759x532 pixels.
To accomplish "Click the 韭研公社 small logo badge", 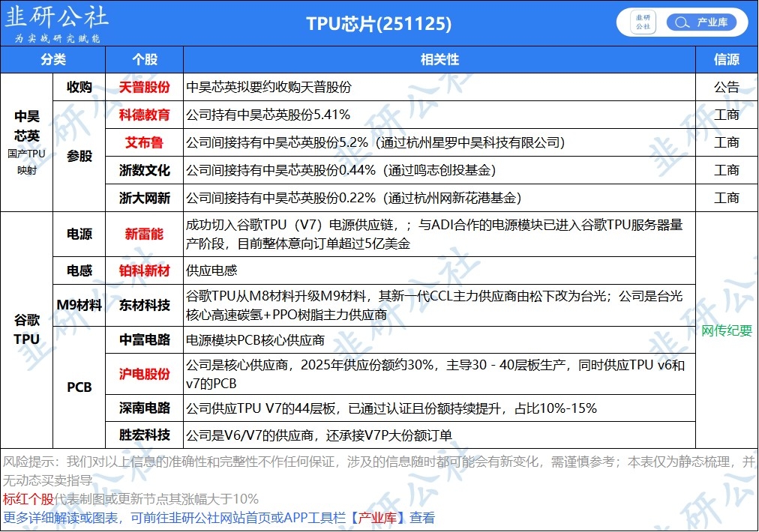I will pyautogui.click(x=643, y=22).
